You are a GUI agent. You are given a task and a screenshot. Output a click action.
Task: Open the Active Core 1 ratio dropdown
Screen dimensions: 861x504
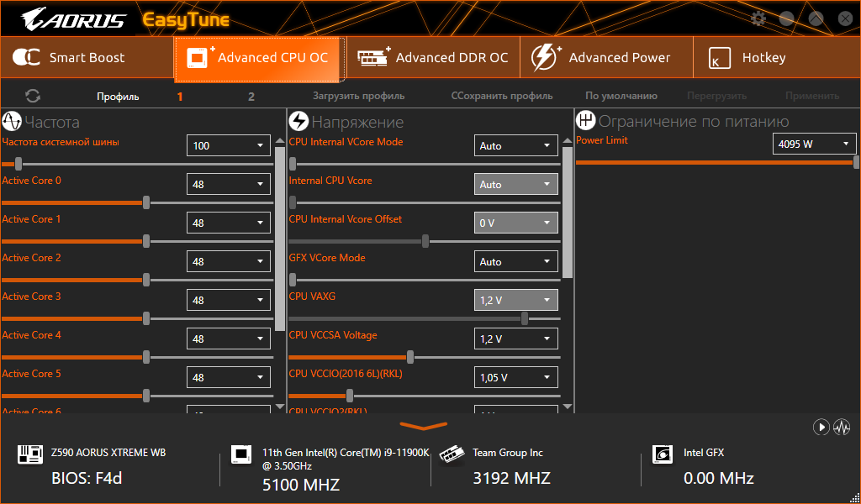(229, 223)
